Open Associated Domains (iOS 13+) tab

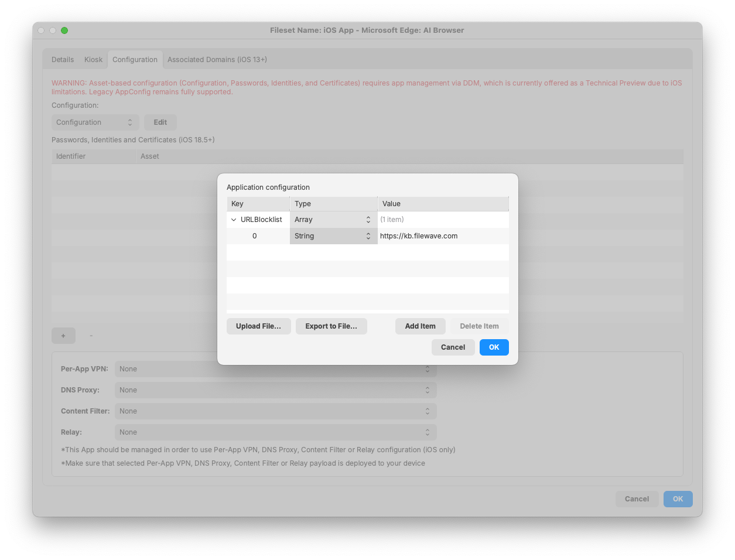(x=217, y=60)
